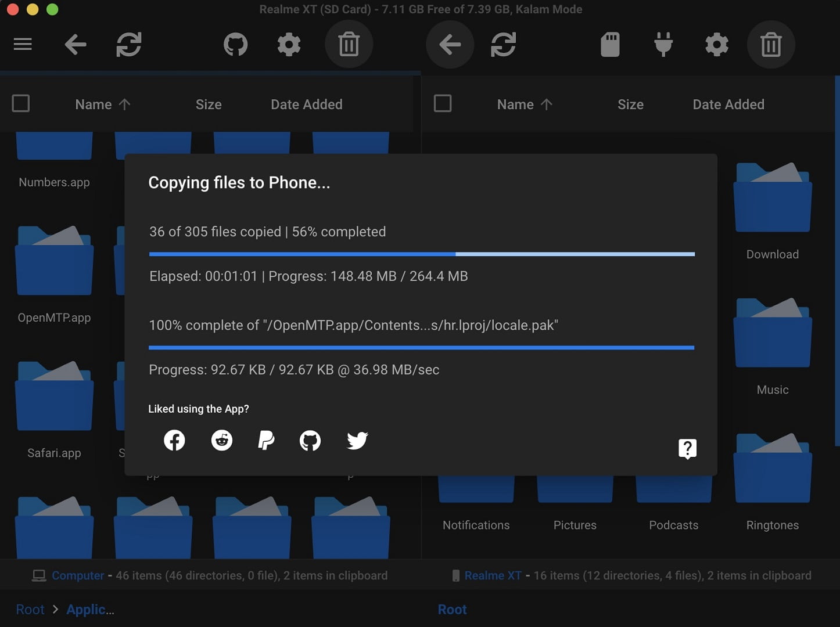Click the plug MTP mode icon
This screenshot has height=627, width=840.
coord(663,44)
